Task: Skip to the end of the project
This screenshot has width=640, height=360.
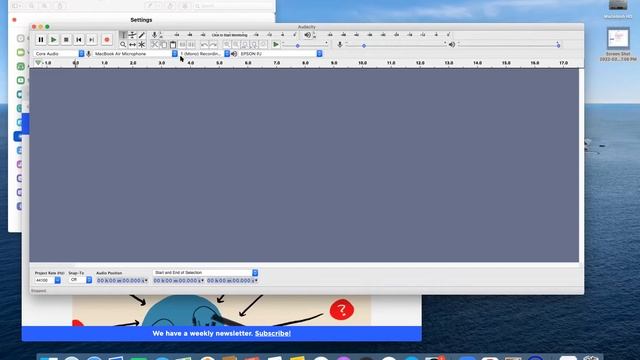Action: pos(92,40)
